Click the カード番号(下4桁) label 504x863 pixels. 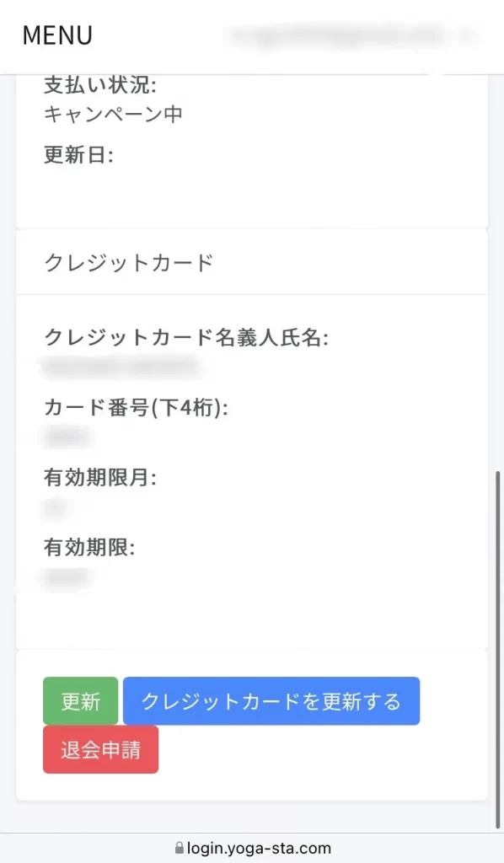pos(136,408)
